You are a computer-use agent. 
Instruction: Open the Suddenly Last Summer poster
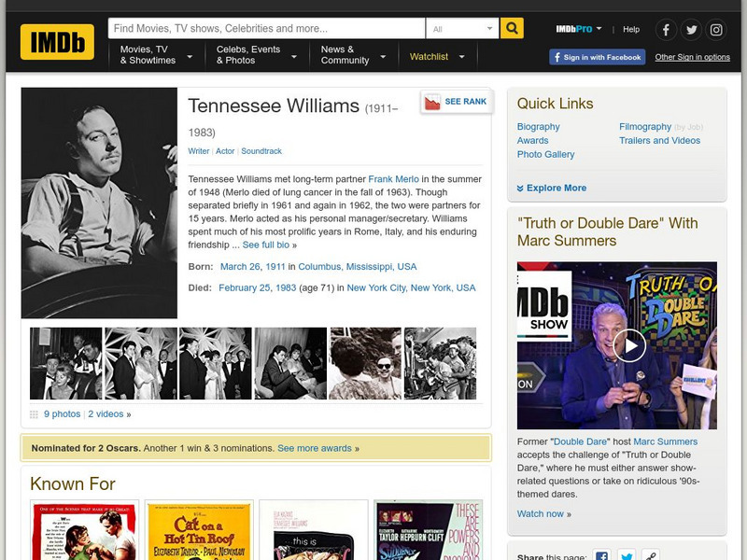429,531
